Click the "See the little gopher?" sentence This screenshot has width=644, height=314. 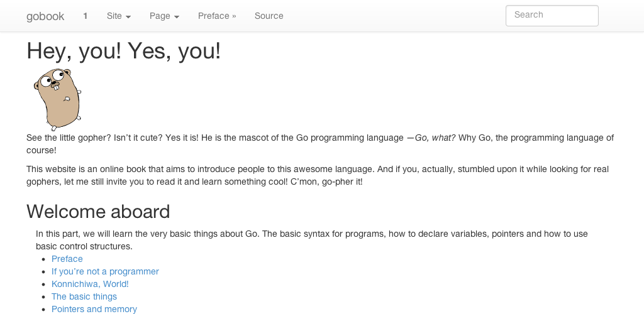point(69,138)
